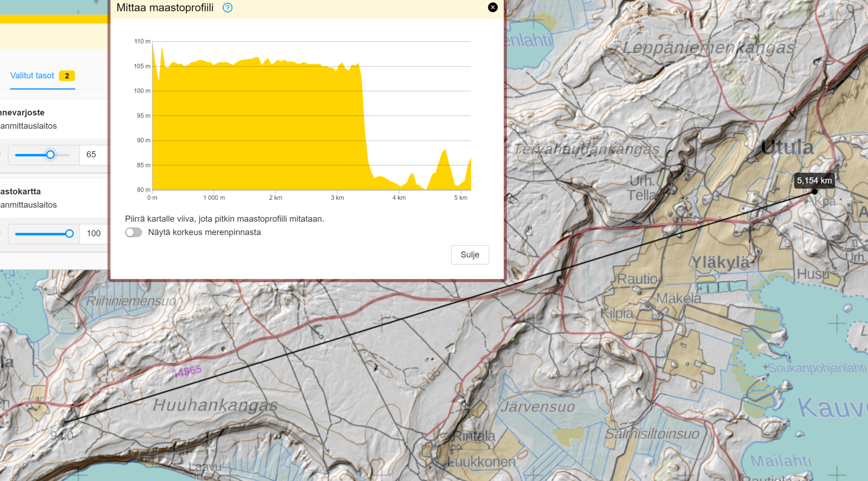Click the Huuhankangas label on the map
868x481 pixels.
(215, 405)
